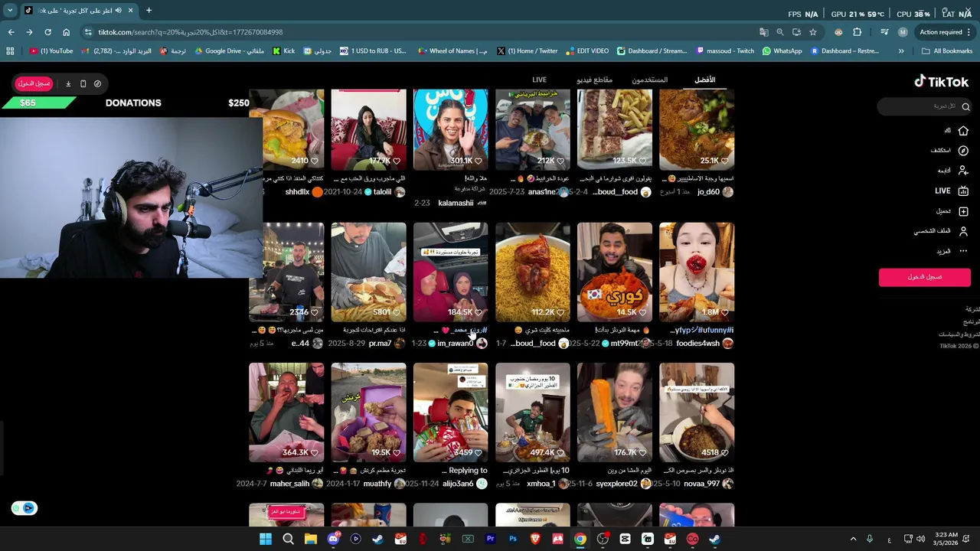Viewport: 980px width, 551px height.
Task: Open More options three-dots in sidebar
Action: [x=963, y=251]
